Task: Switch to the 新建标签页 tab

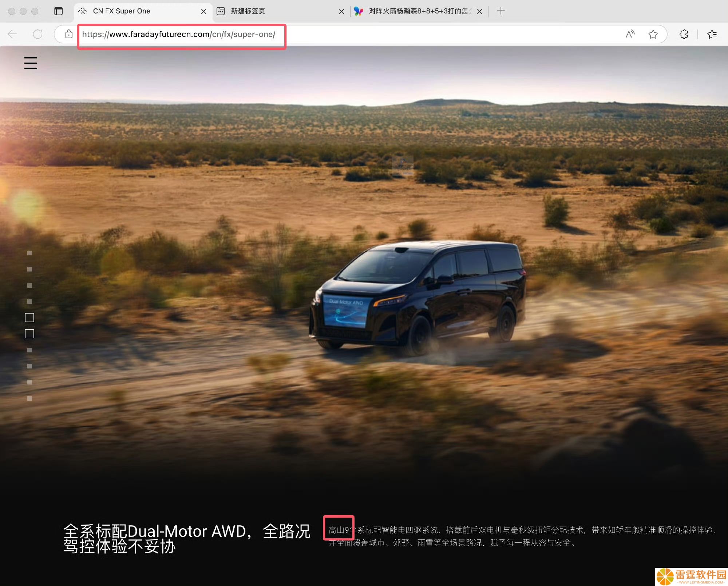Action: 281,11
